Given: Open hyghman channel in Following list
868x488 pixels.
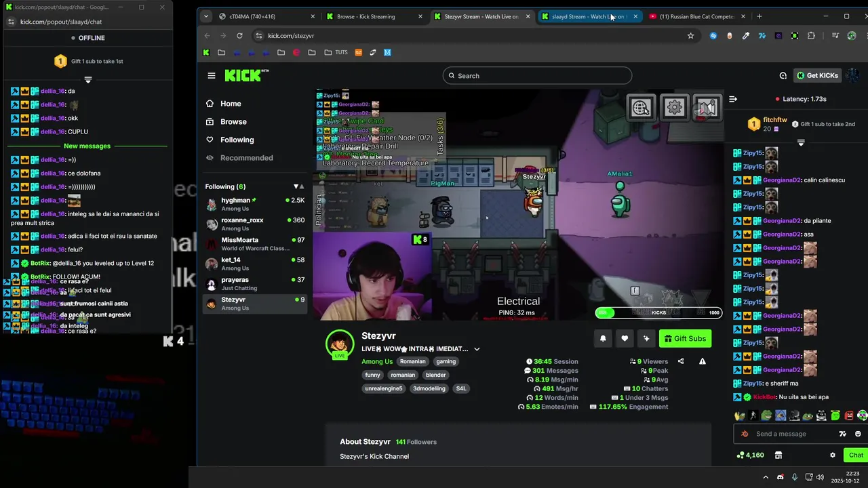Looking at the screenshot, I should tap(255, 204).
